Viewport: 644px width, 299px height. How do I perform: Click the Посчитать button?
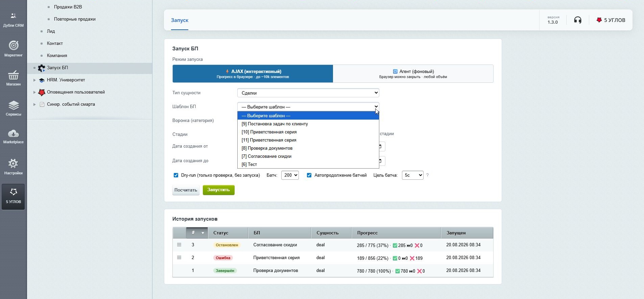pos(186,190)
